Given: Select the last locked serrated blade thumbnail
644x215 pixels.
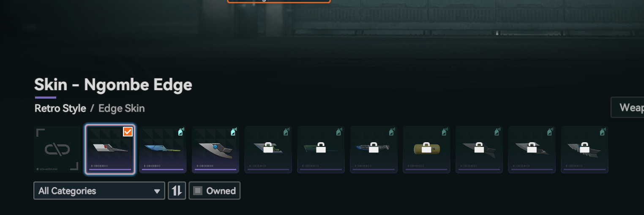Looking at the screenshot, I should [x=585, y=149].
